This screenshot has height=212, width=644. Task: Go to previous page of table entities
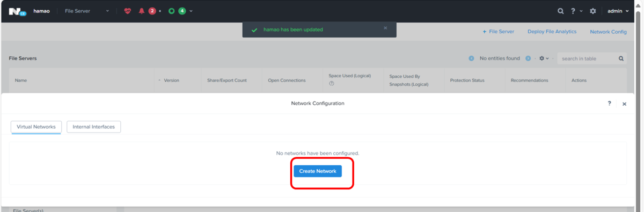(x=471, y=59)
